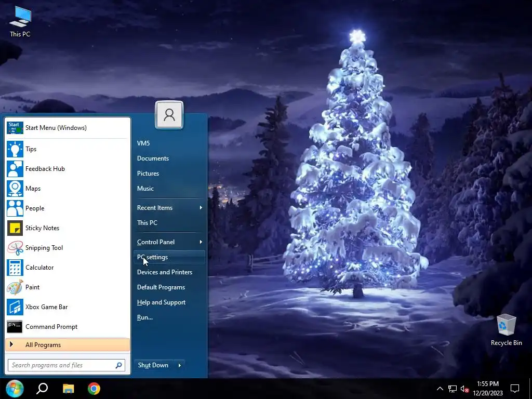Open PC settings
The height and width of the screenshot is (399, 532).
point(169,257)
